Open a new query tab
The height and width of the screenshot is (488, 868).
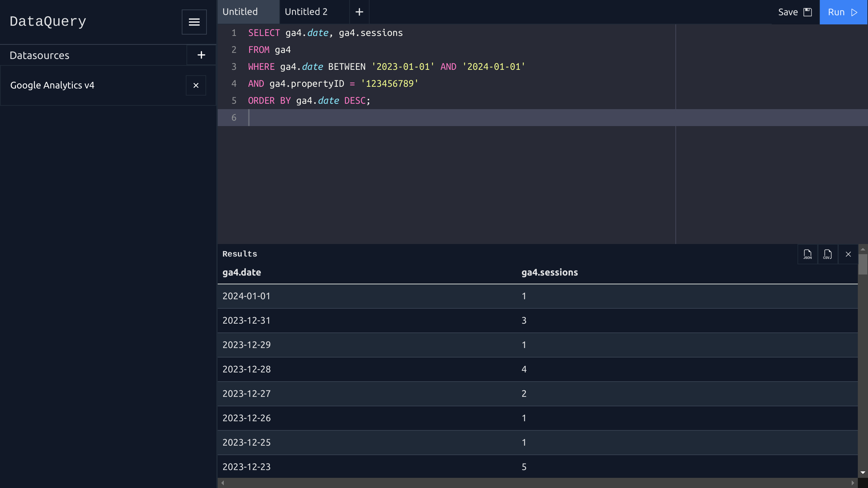359,12
